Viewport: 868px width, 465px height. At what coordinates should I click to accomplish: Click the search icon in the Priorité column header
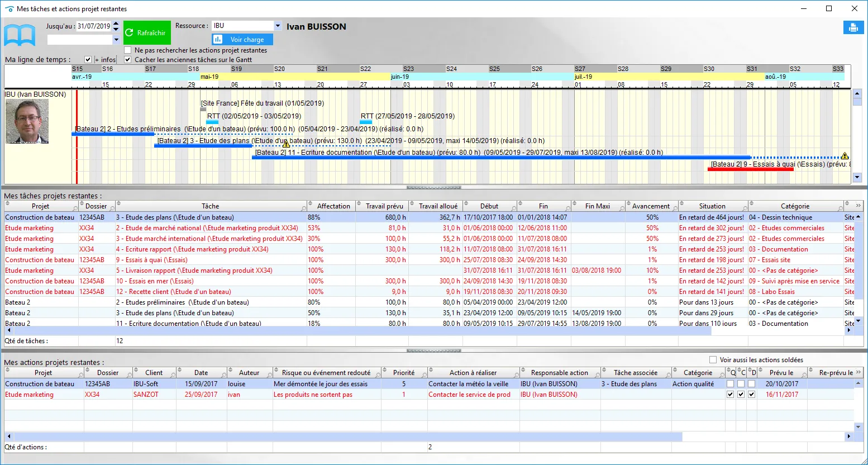425,374
